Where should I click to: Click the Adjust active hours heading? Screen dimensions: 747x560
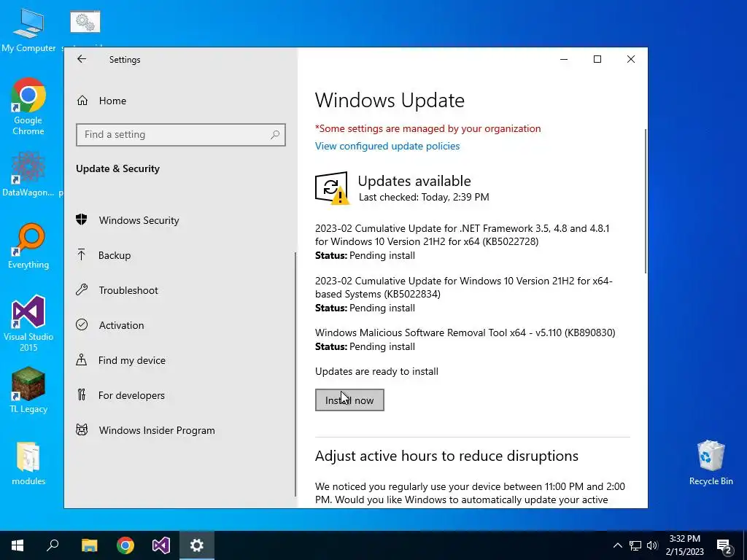[x=446, y=456]
